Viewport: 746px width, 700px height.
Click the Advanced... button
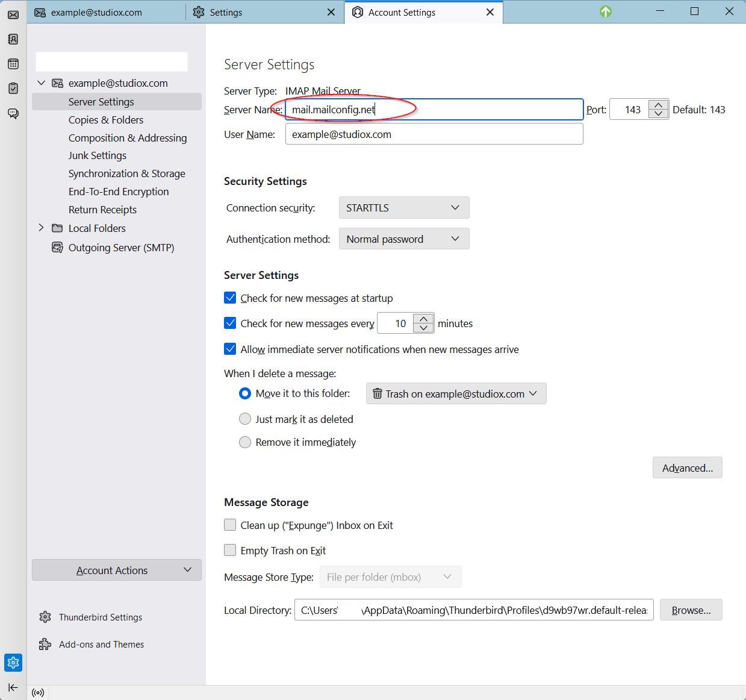pos(688,468)
